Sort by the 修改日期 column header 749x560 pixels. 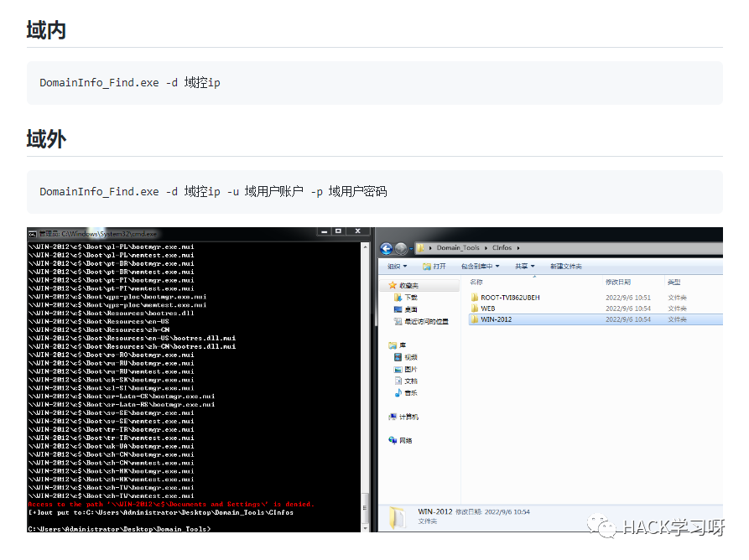point(618,283)
